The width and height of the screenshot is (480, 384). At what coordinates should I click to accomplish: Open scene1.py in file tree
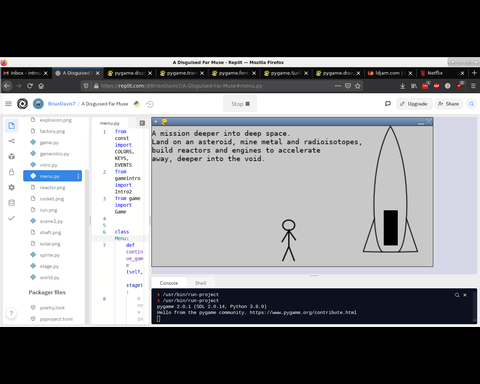53,221
